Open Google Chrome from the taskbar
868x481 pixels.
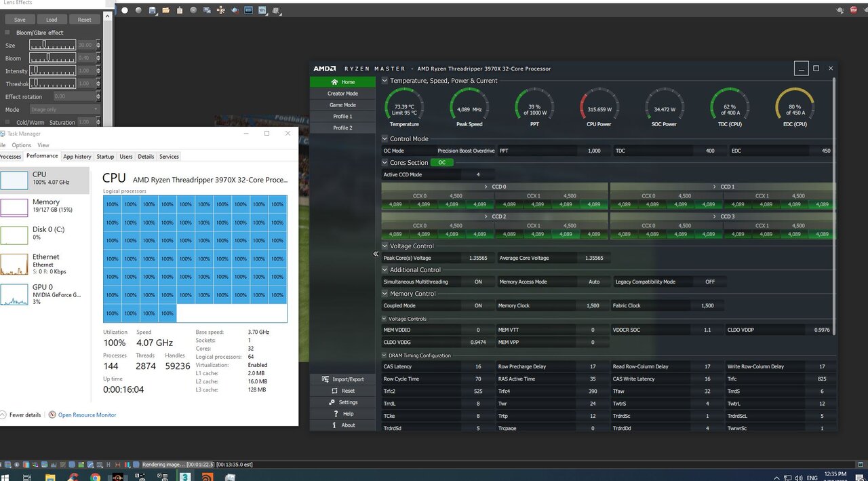pos(94,477)
